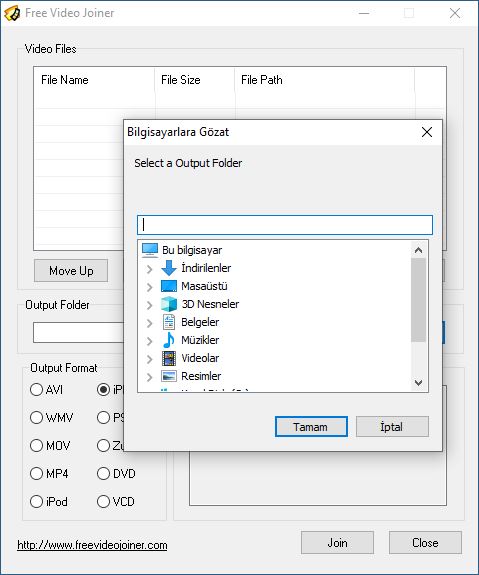Click the Masaüstü desktop folder icon
Screen dimensions: 479x575
[x=169, y=286]
